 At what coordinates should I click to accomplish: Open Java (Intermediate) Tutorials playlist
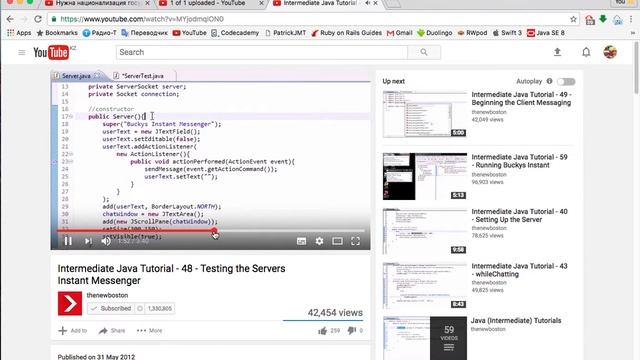point(516,321)
